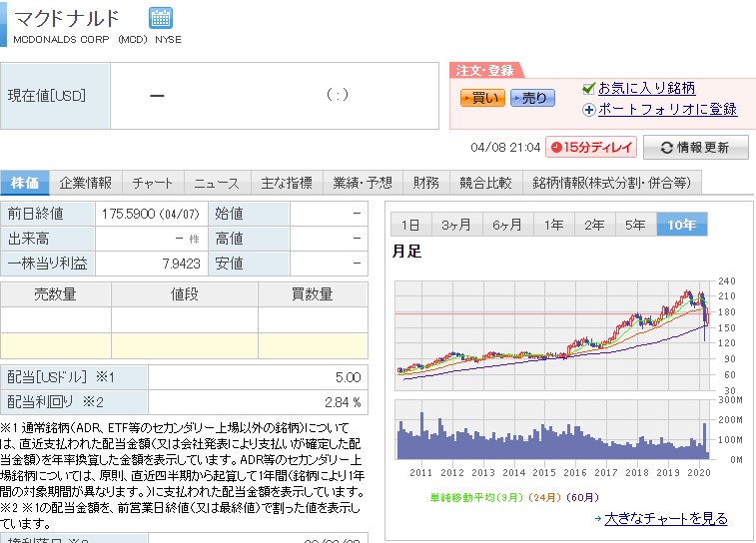Click the 月足 chart heading
This screenshot has height=543, width=756.
coord(406,251)
